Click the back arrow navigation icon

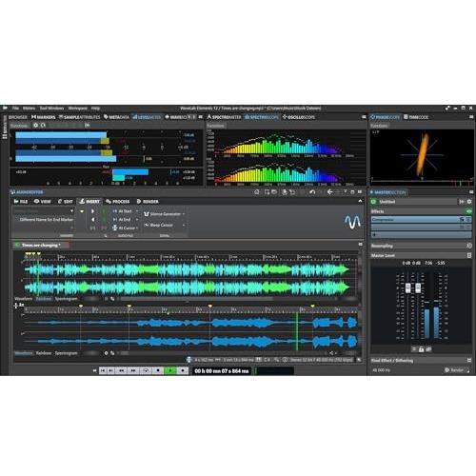(330, 192)
